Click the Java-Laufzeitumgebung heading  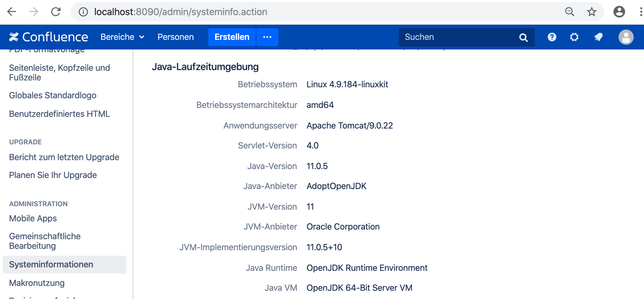click(x=205, y=67)
